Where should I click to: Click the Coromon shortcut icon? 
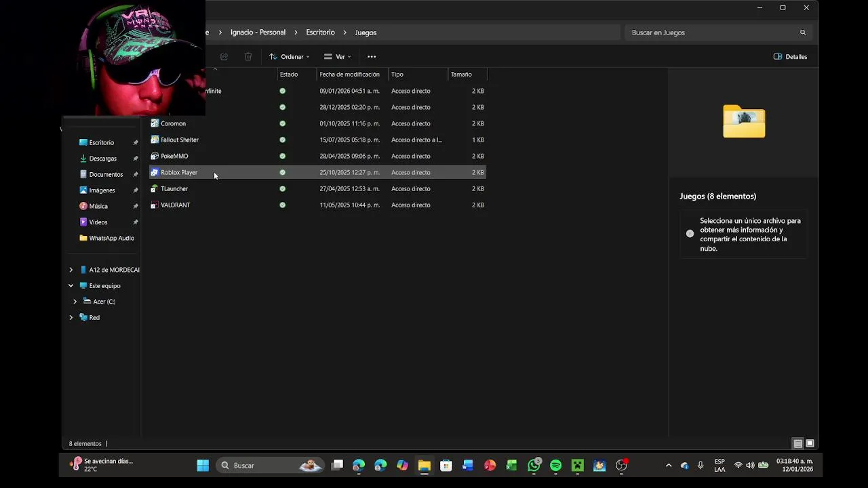[x=155, y=123]
